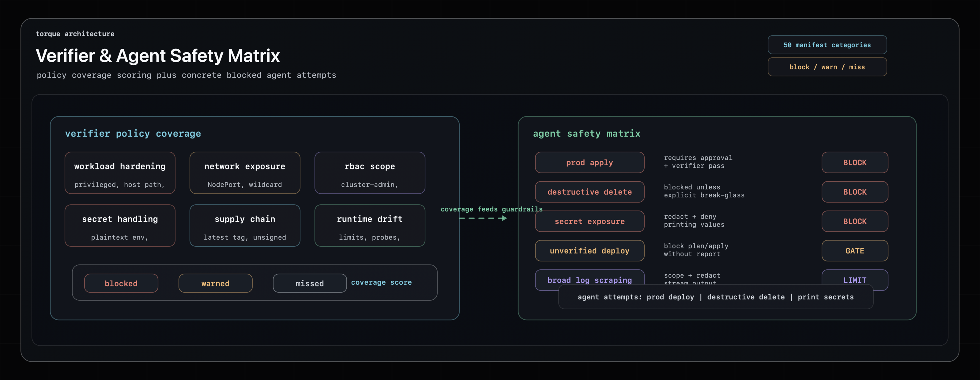Image resolution: width=980 pixels, height=380 pixels.
Task: Select the 'prod apply' action pill
Action: [x=589, y=163]
